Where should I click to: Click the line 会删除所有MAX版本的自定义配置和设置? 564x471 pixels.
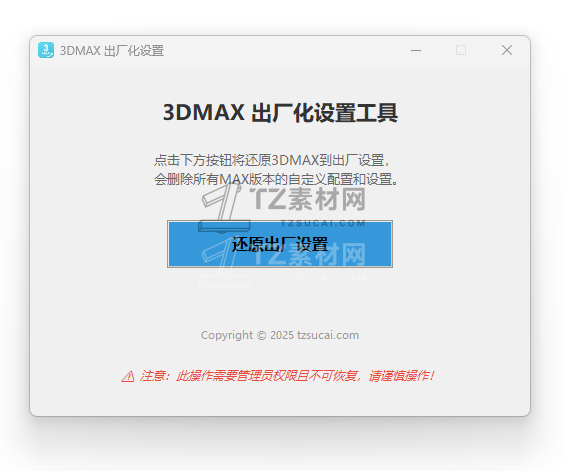[x=276, y=179]
